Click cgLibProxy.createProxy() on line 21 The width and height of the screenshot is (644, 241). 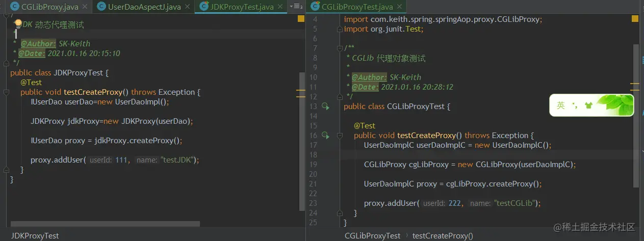click(x=493, y=184)
